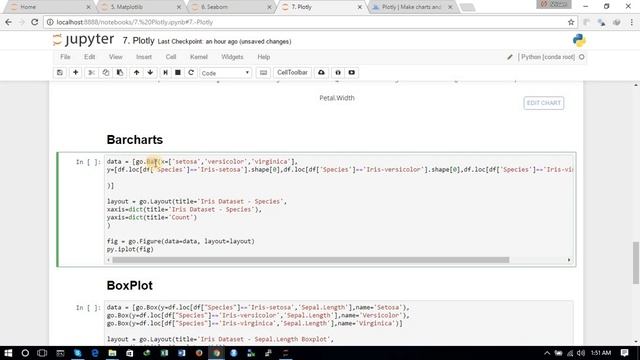
Task: Open the cell type Code dropdown
Action: (x=225, y=73)
